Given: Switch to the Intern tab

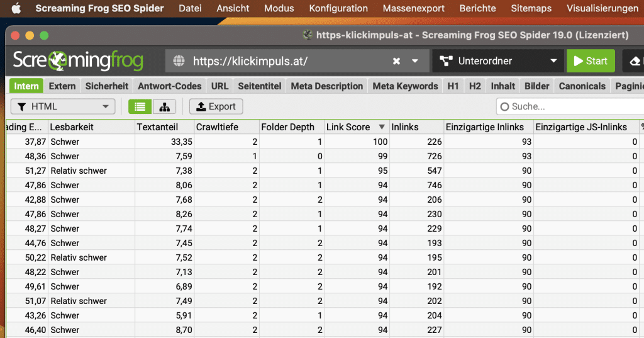Looking at the screenshot, I should (x=26, y=86).
